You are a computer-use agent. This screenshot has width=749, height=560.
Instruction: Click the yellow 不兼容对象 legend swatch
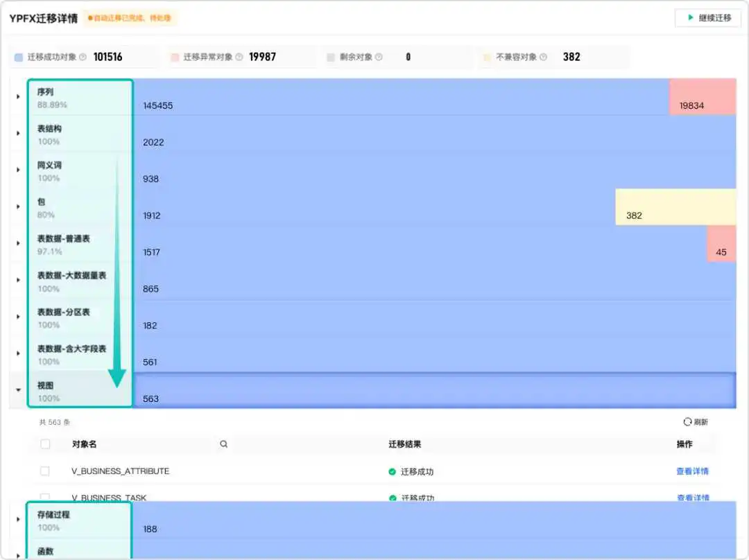tap(487, 58)
